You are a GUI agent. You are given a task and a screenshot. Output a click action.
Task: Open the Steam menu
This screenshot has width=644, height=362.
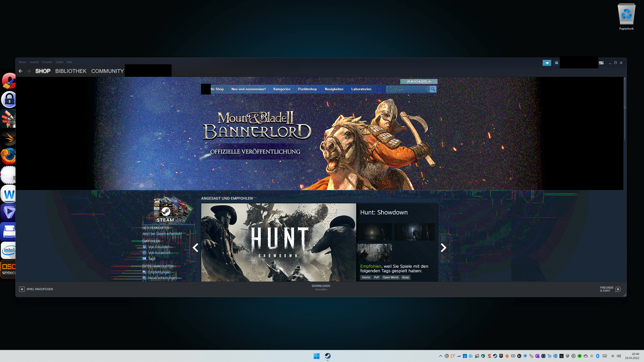[22, 62]
